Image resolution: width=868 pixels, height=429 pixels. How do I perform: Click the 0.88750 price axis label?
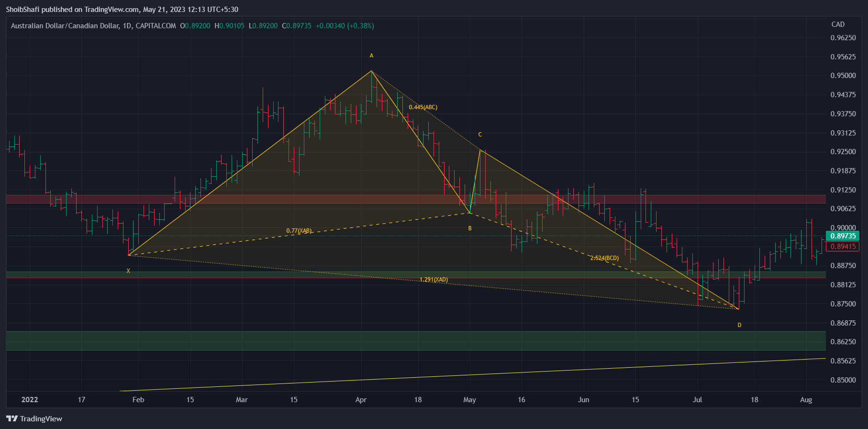[x=843, y=266]
